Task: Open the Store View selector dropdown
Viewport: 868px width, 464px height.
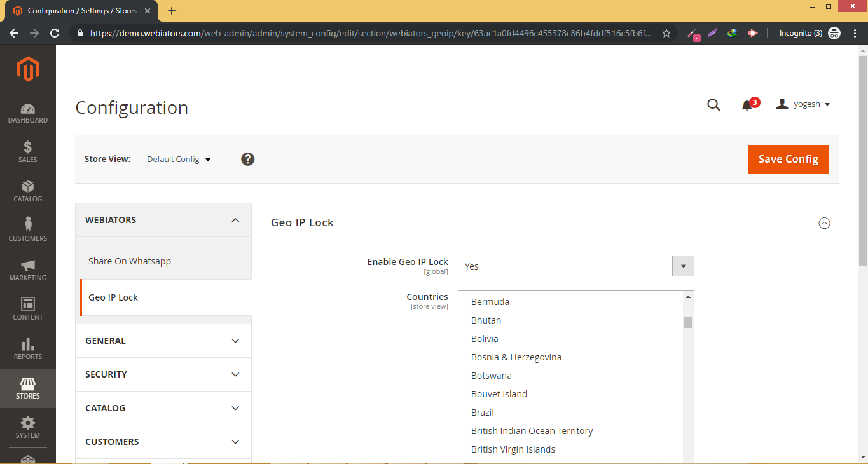Action: coord(179,159)
